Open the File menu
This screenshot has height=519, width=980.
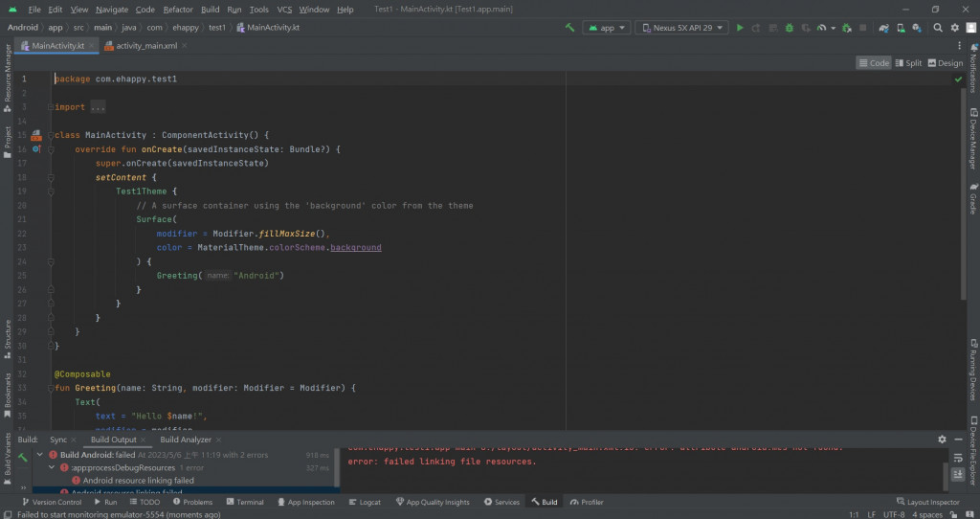[x=34, y=10]
